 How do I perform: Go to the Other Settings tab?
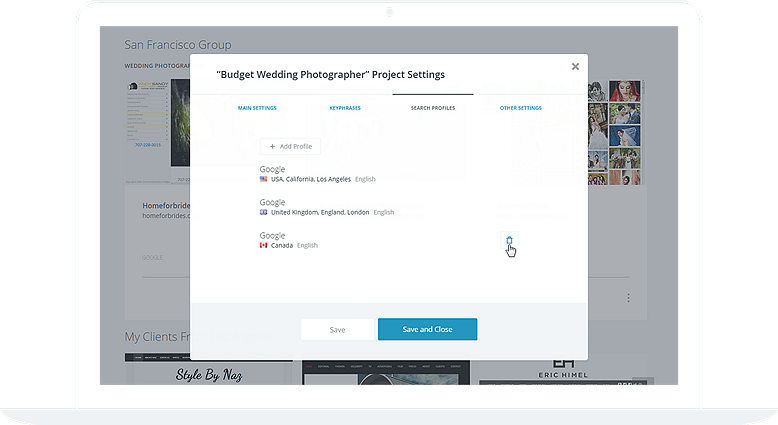[520, 108]
